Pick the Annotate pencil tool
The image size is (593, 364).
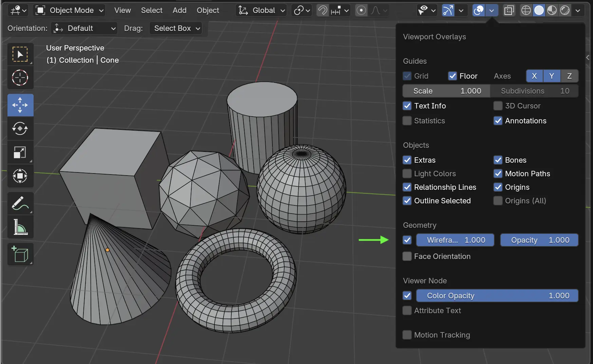coord(20,203)
